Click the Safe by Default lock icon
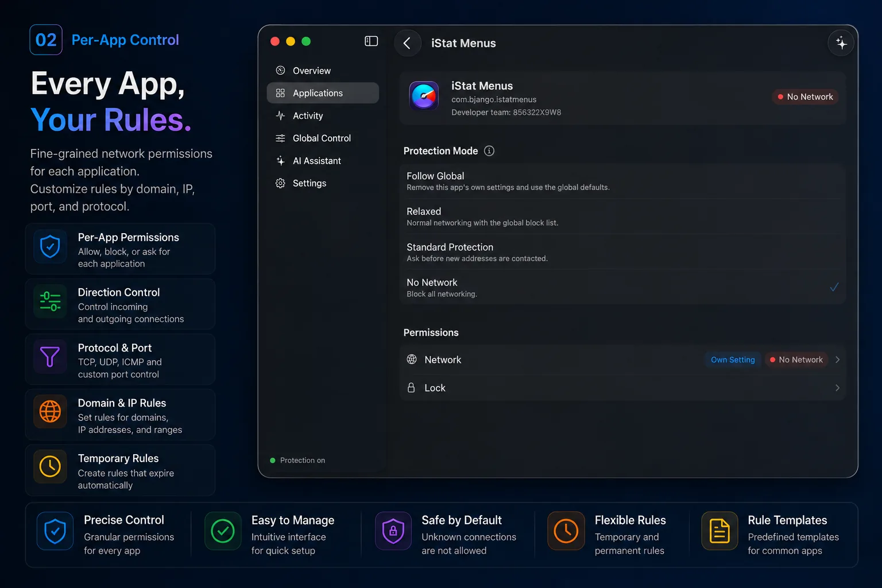 393,531
